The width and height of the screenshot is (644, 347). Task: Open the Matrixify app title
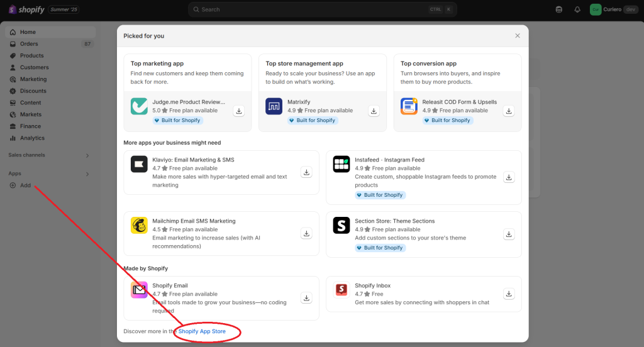click(x=299, y=102)
